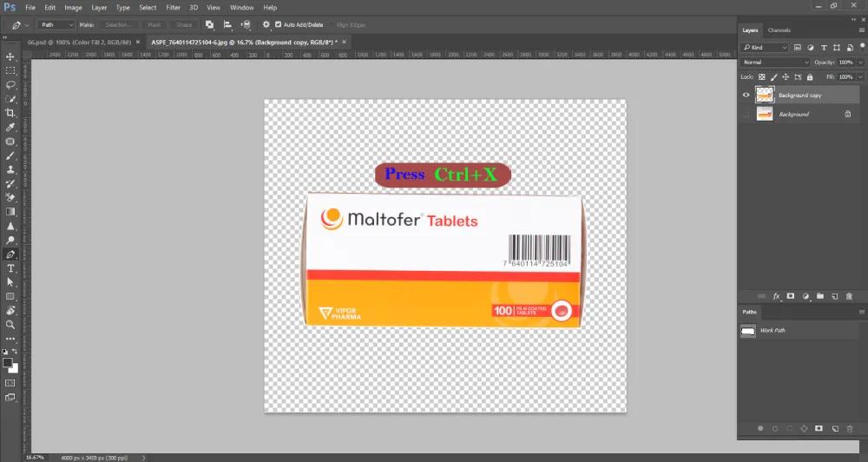Load path as a selection
The height and width of the screenshot is (462, 868).
pos(789,428)
